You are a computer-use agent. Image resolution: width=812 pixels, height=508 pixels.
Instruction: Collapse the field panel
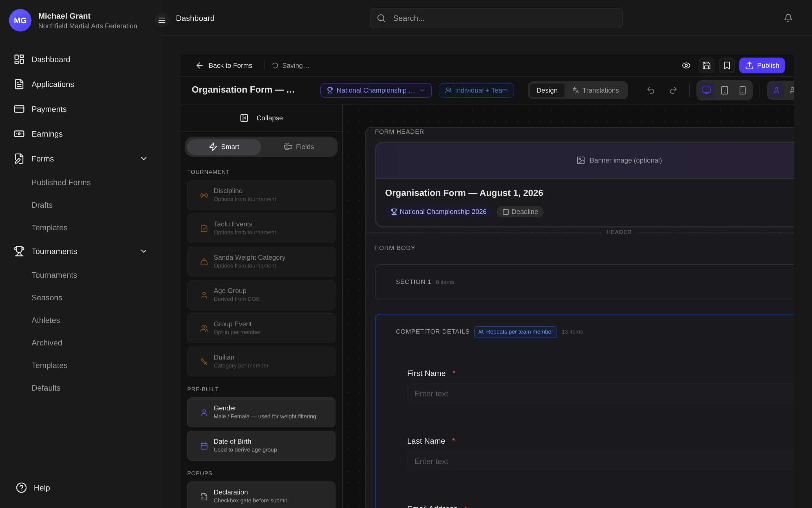tap(261, 118)
